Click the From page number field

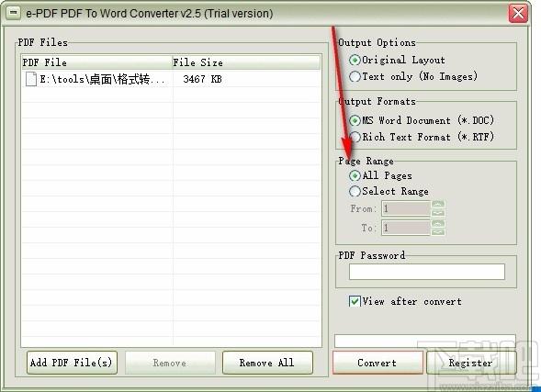tap(406, 208)
